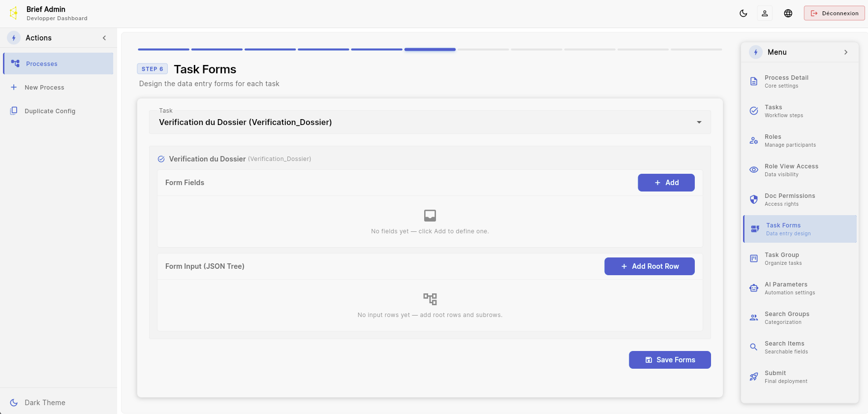Click the Actions lightning bolt icon

click(14, 38)
